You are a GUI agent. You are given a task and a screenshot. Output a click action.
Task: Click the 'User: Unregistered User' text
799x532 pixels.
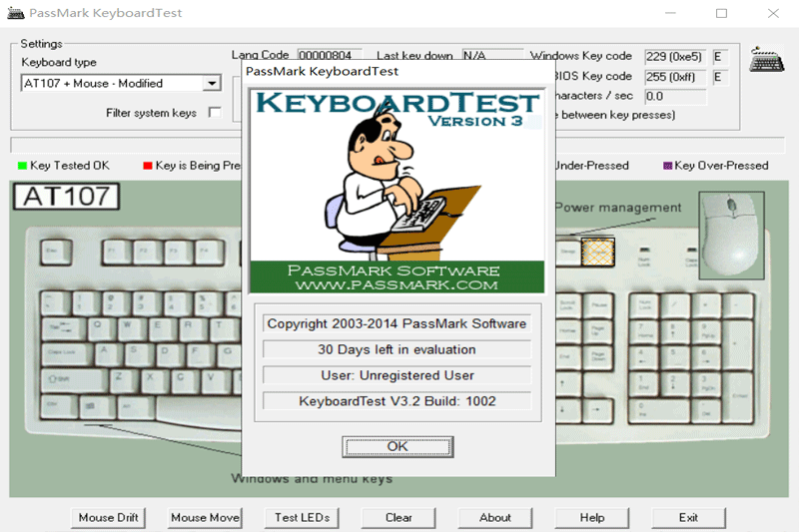[x=398, y=375]
